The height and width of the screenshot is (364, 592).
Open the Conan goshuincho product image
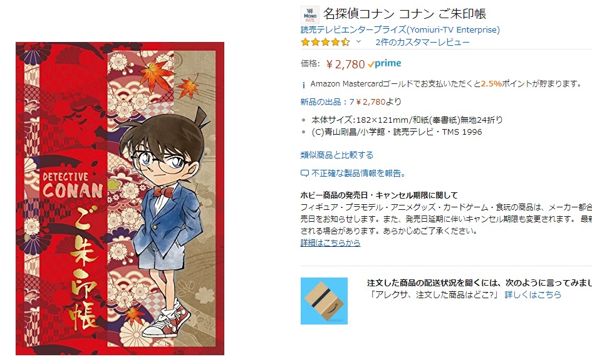[120, 199]
